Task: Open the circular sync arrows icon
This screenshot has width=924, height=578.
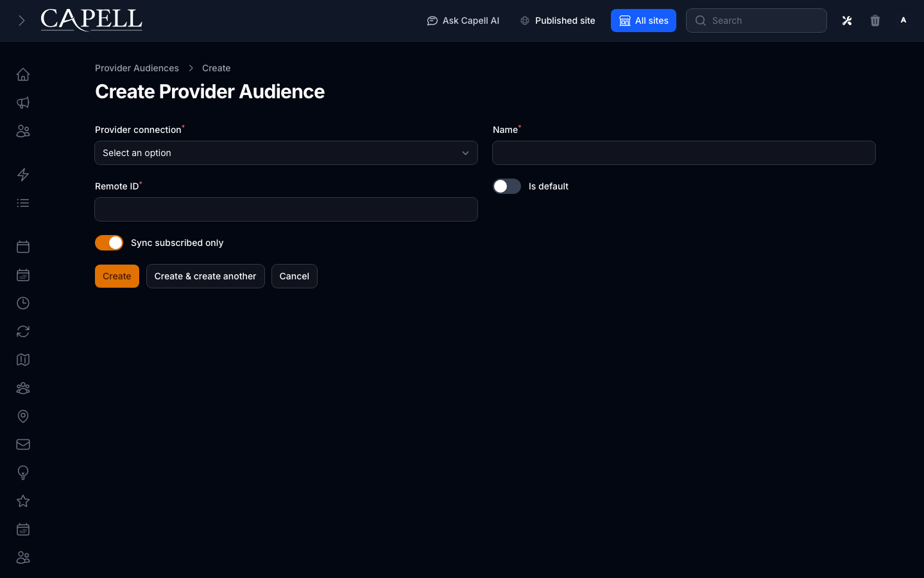Action: (x=23, y=331)
